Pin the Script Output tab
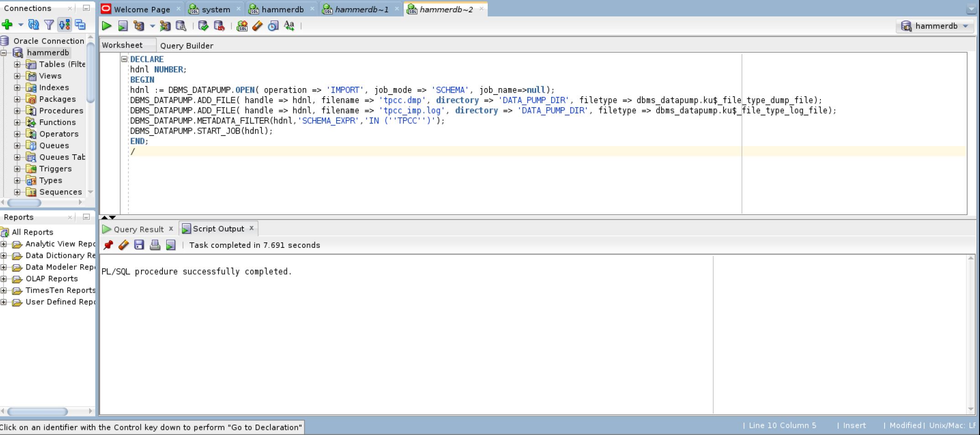This screenshot has height=435, width=980. click(108, 245)
